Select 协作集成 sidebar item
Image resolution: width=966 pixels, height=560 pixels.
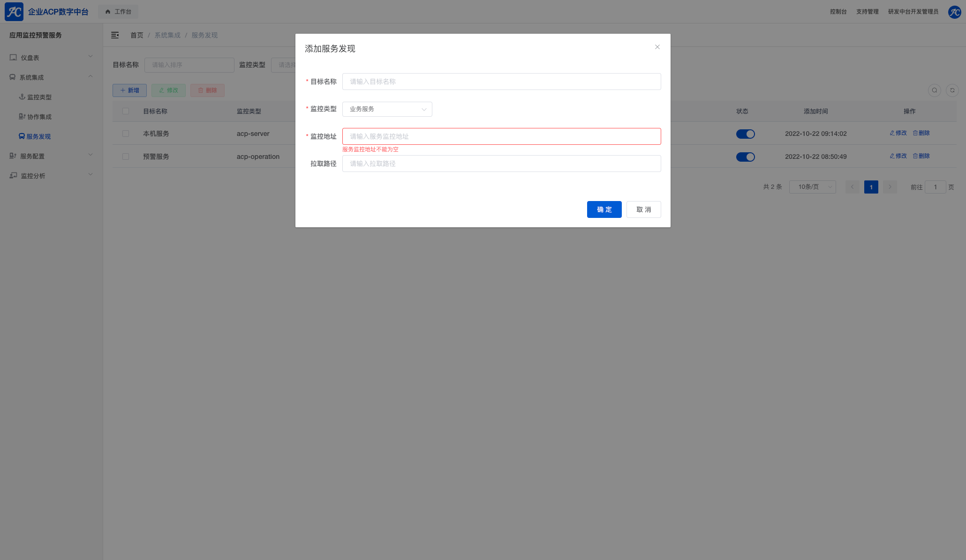tap(39, 117)
